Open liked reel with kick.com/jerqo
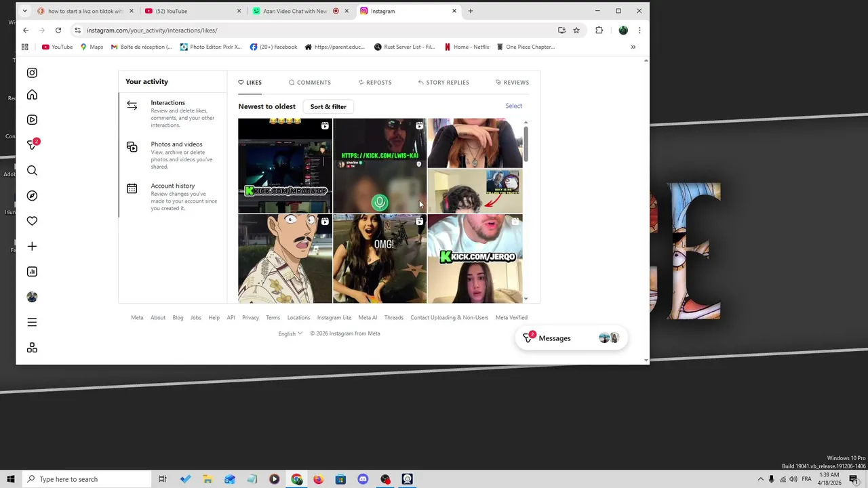This screenshot has width=868, height=488. (475, 258)
